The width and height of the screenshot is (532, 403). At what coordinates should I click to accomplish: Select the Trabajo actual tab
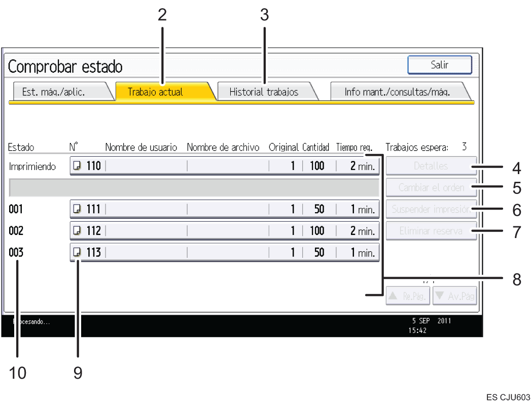(155, 92)
